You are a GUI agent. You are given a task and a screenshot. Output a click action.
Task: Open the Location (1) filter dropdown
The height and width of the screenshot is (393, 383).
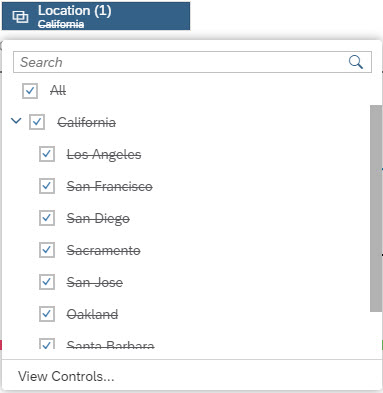[96, 16]
